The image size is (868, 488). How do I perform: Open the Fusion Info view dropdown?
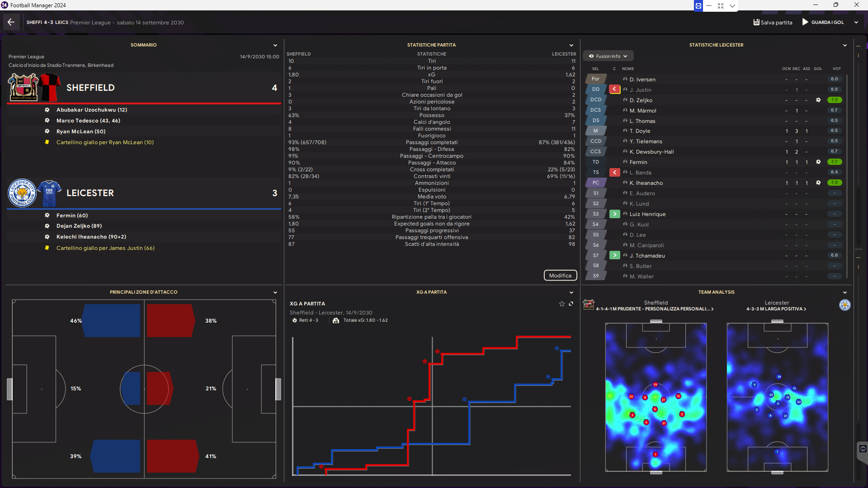pos(608,56)
